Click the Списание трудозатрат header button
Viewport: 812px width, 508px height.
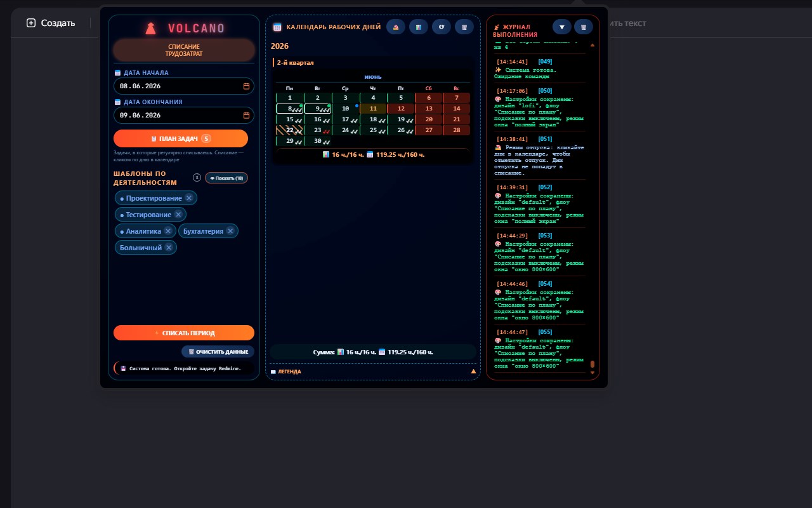[x=184, y=50]
